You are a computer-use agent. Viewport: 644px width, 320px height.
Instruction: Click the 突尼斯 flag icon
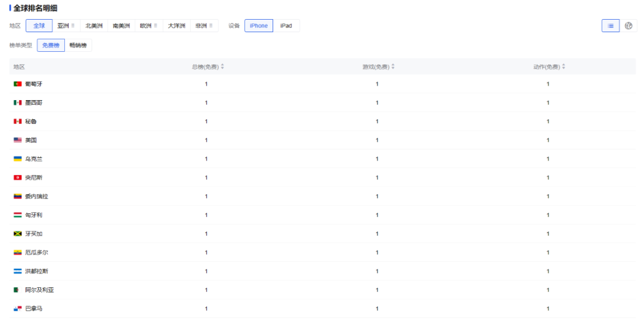point(17,178)
